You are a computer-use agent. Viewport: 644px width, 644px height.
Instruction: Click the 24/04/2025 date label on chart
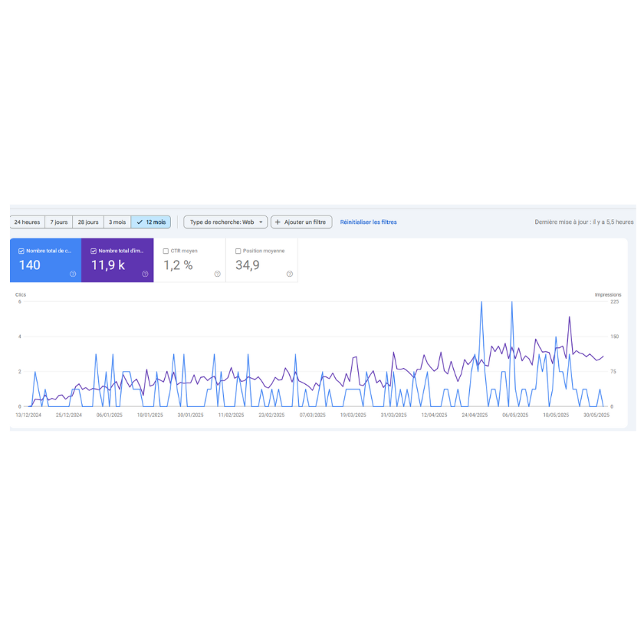tap(475, 416)
